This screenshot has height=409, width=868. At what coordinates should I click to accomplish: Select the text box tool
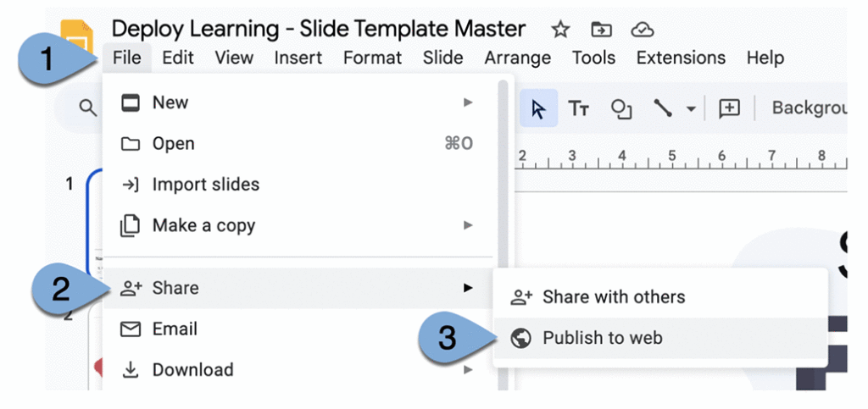(x=579, y=108)
